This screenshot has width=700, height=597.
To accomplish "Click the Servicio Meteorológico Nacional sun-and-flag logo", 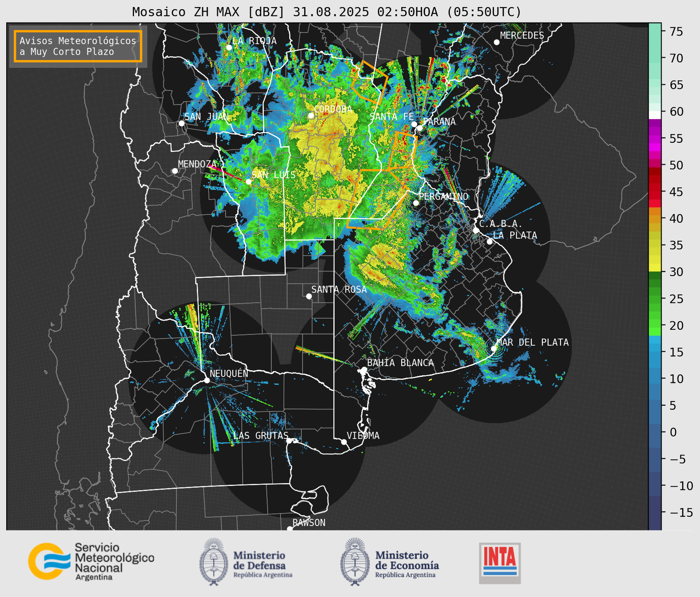I will tap(49, 561).
